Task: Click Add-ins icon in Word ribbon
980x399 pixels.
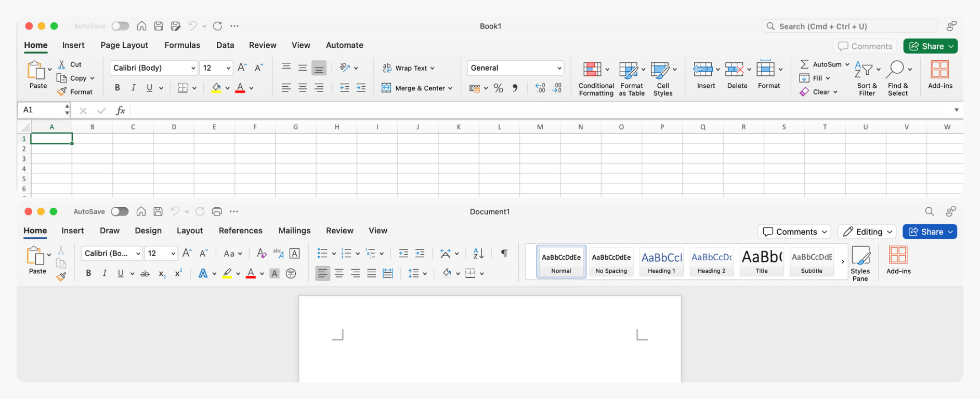Action: point(898,255)
